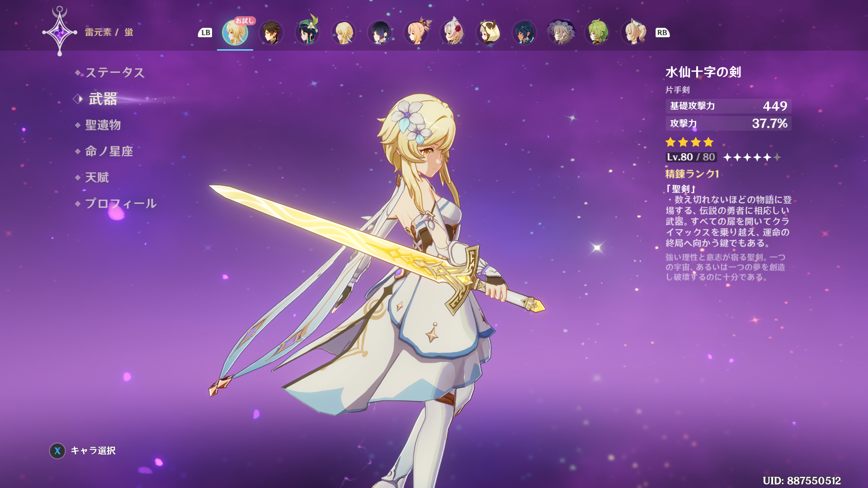Select the greyed-out portrait with wide hat
This screenshot has height=488, width=868.
coord(561,33)
